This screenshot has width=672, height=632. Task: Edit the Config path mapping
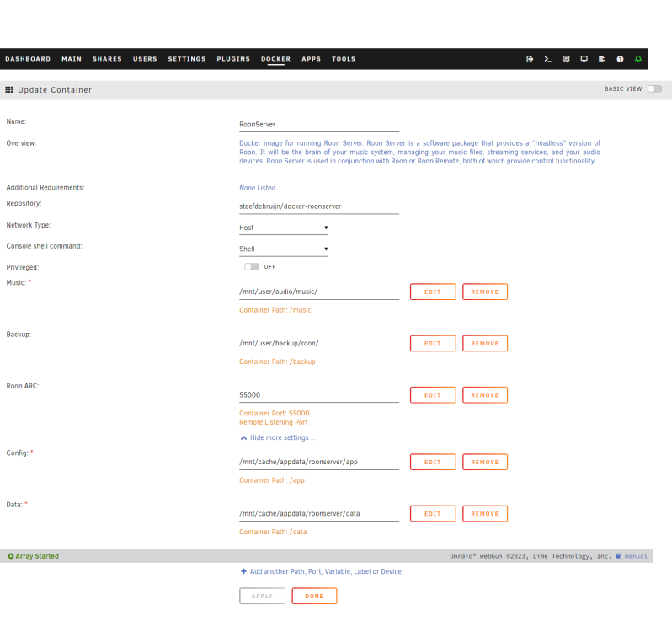click(x=433, y=462)
